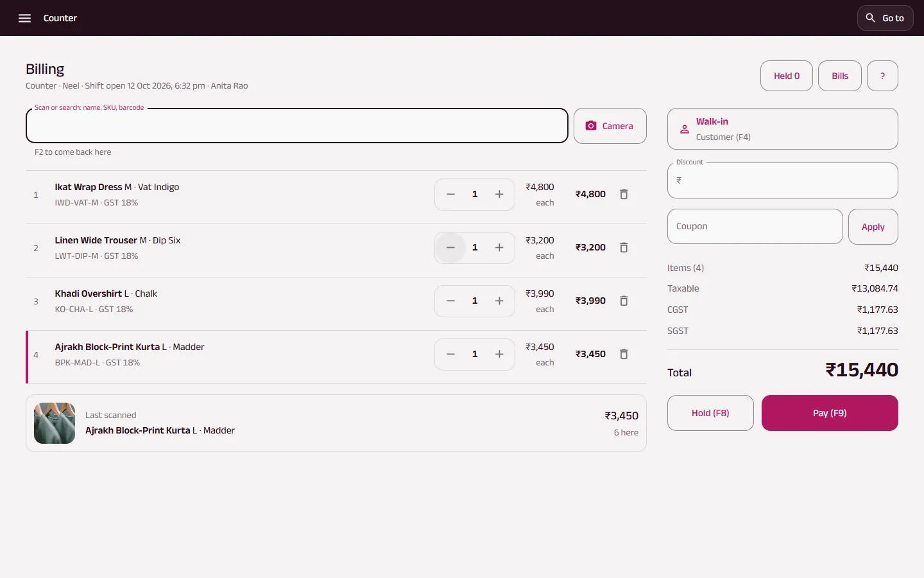Decrease quantity of Khadi Overshirt
The height and width of the screenshot is (578, 924).
point(450,301)
